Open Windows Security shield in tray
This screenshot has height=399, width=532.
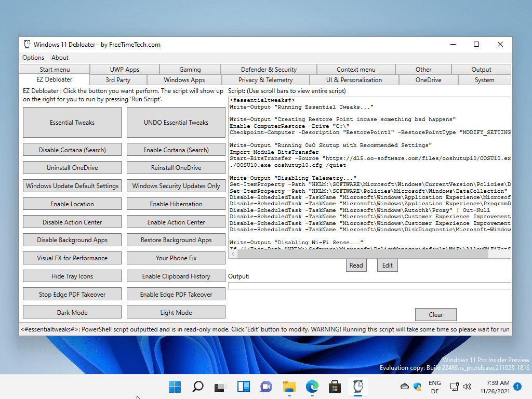[x=417, y=387]
